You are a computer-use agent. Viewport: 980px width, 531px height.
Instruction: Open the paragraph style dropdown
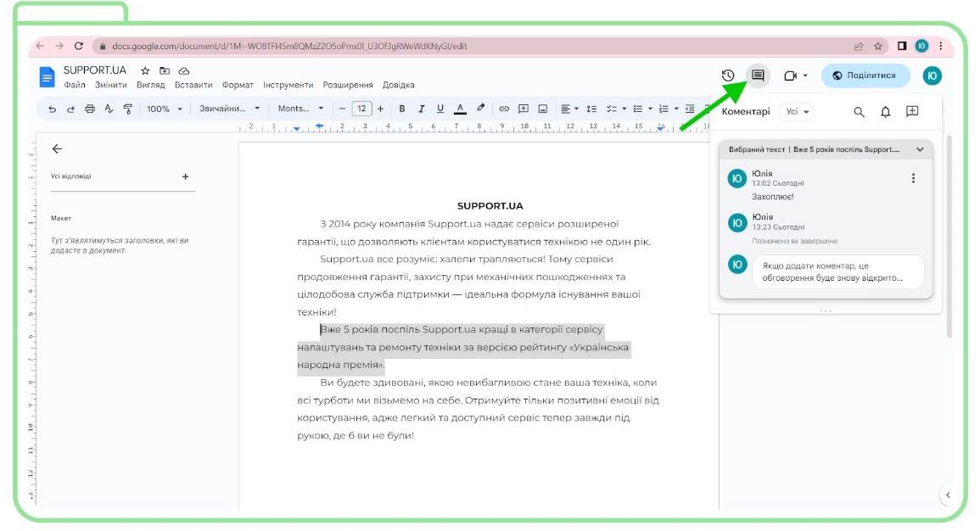coord(229,109)
